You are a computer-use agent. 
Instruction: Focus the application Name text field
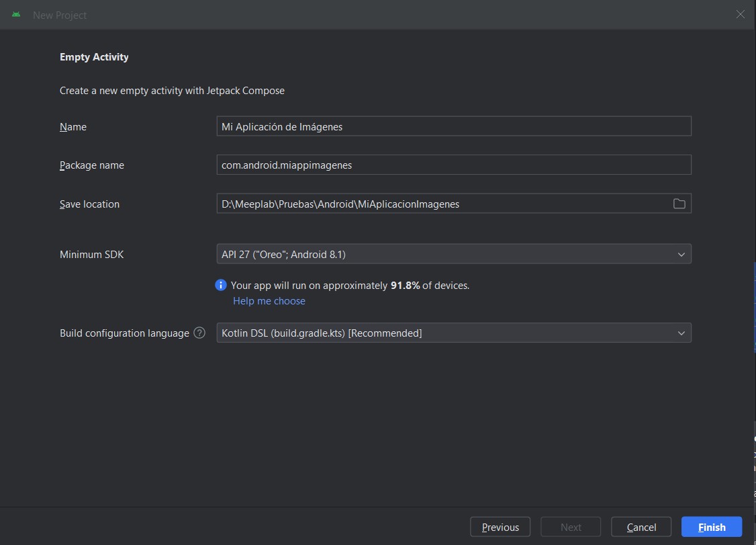point(453,126)
